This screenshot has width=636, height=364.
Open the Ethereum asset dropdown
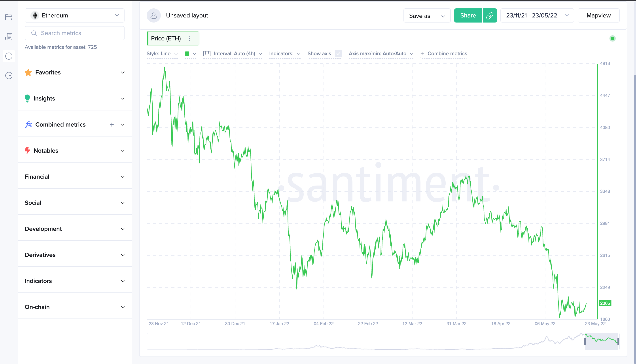click(74, 15)
